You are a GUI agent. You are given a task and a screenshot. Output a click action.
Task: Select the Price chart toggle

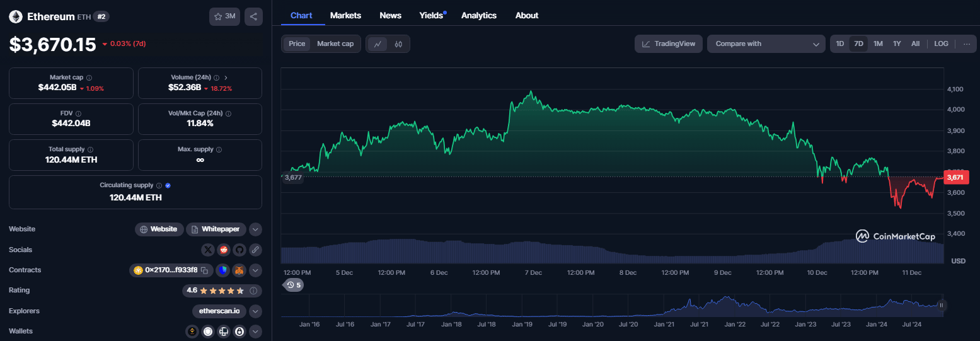pyautogui.click(x=297, y=43)
